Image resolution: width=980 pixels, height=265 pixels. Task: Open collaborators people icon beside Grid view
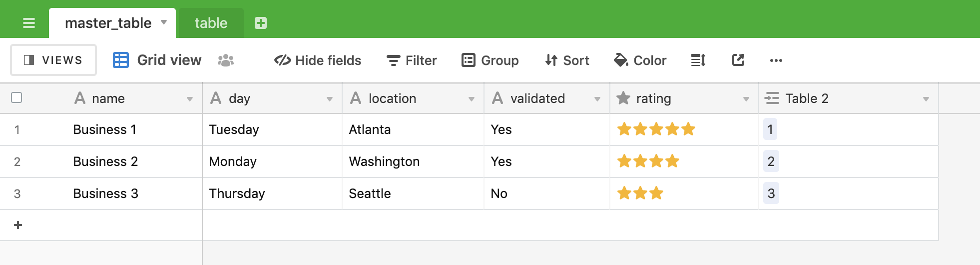[x=226, y=60]
